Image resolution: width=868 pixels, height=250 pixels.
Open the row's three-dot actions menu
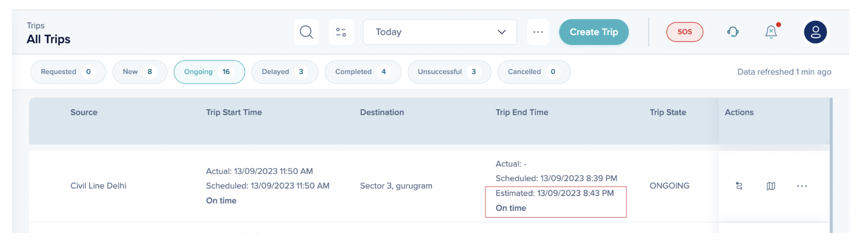(x=802, y=186)
